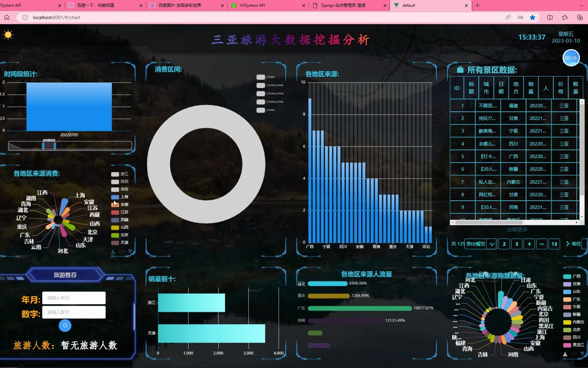Toggle the blue favorite star

pyautogui.click(x=533, y=17)
